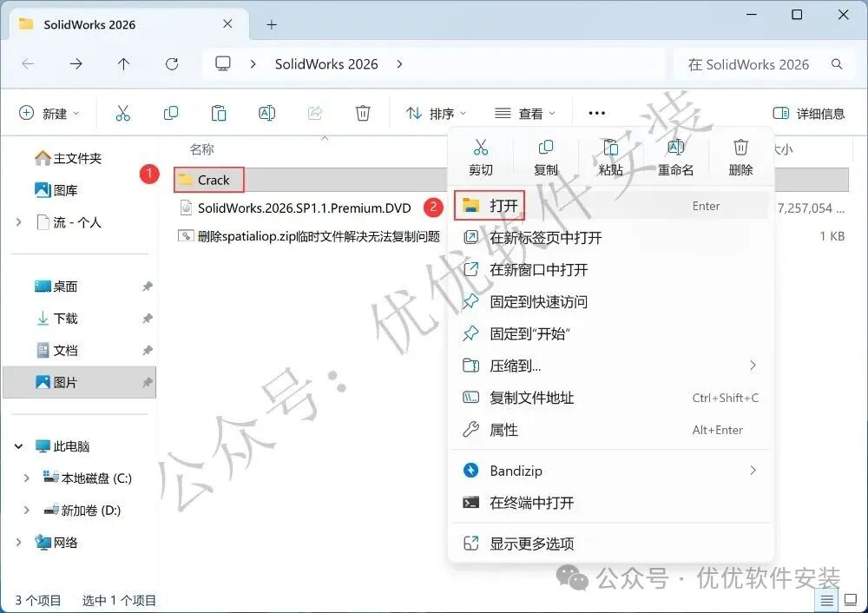Choose 复制 in the context menu

click(x=546, y=157)
